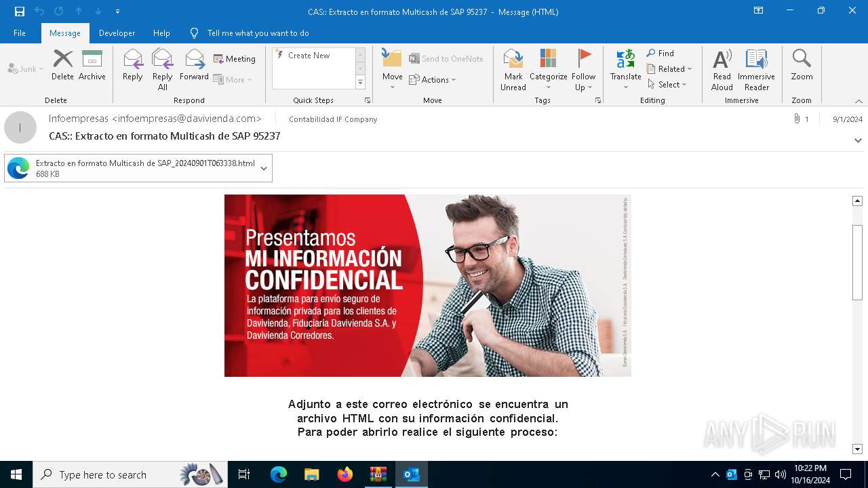
Task: Click the Redo icon in quick access toolbar
Action: pos(58,12)
